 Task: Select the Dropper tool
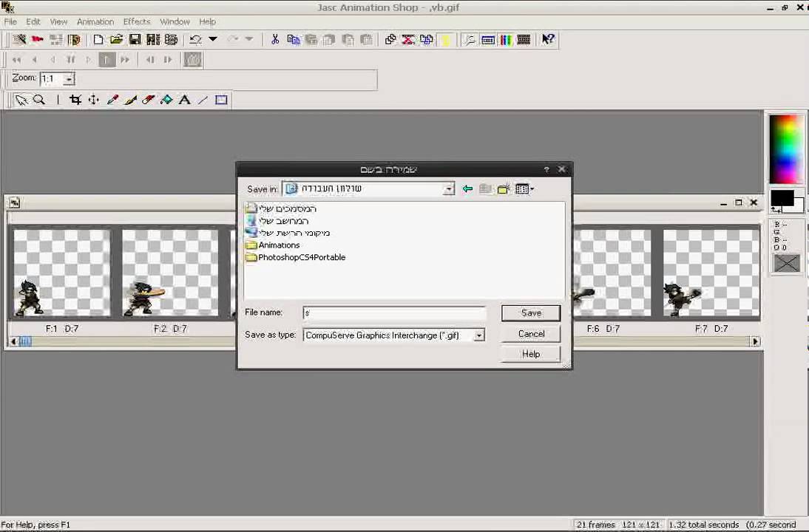(112, 100)
